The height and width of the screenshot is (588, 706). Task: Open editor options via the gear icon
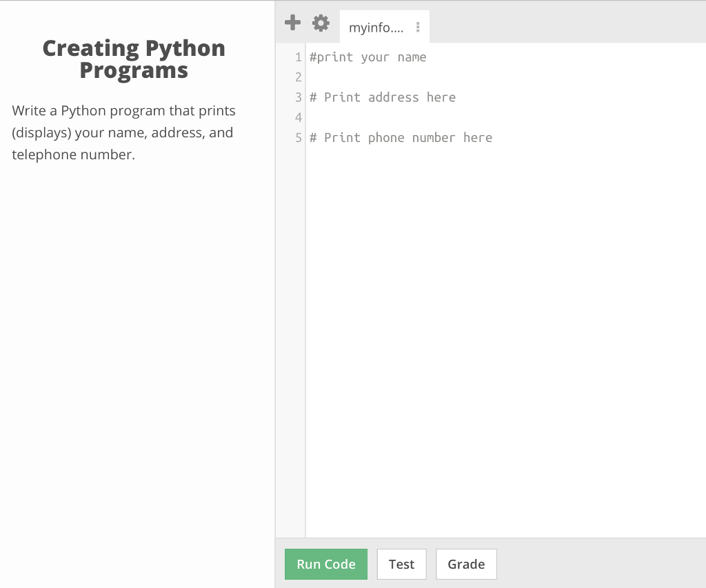(320, 22)
